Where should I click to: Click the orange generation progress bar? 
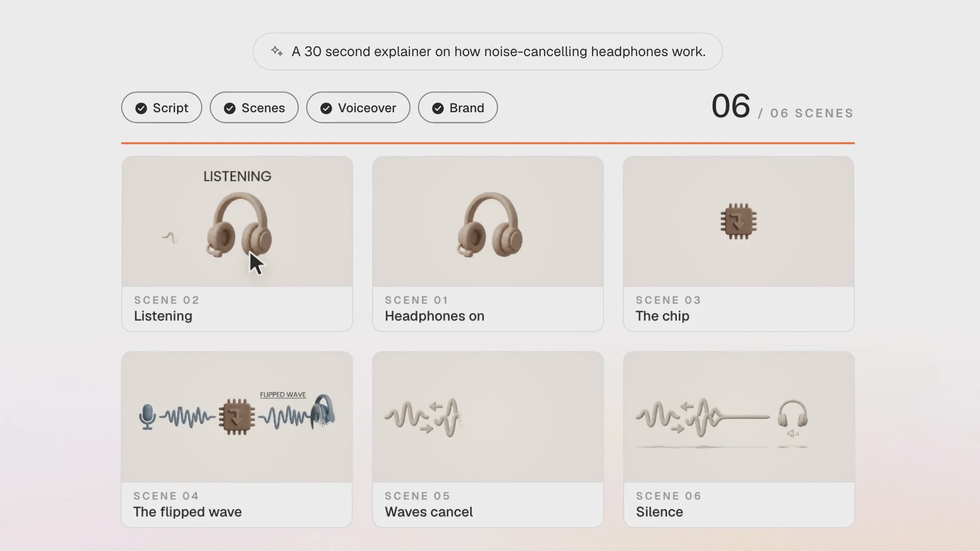pyautogui.click(x=488, y=143)
